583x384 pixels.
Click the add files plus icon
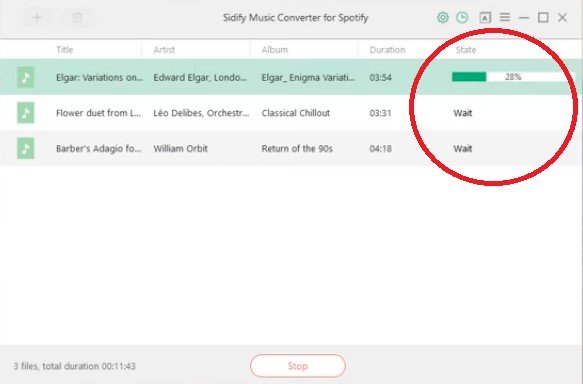point(37,17)
